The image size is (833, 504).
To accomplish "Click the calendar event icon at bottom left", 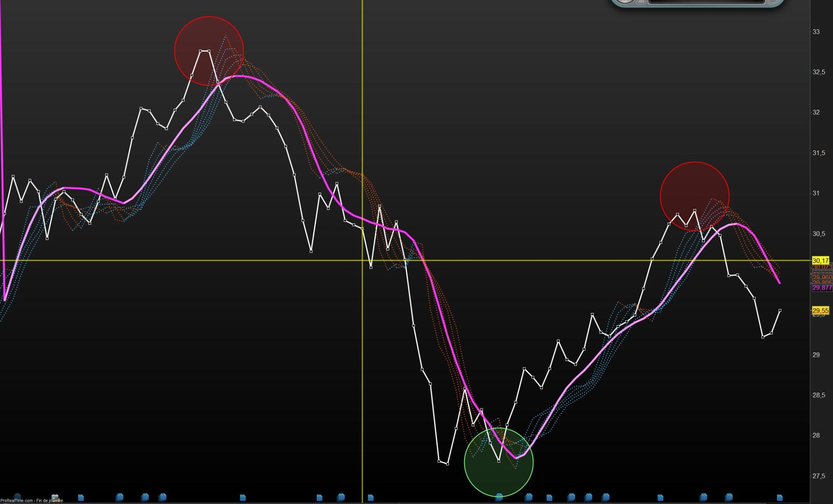I will 55,497.
